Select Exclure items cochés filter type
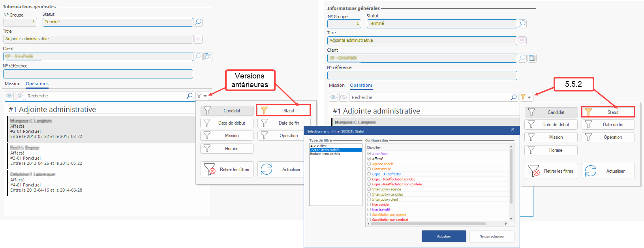The image size is (644, 248). [325, 154]
